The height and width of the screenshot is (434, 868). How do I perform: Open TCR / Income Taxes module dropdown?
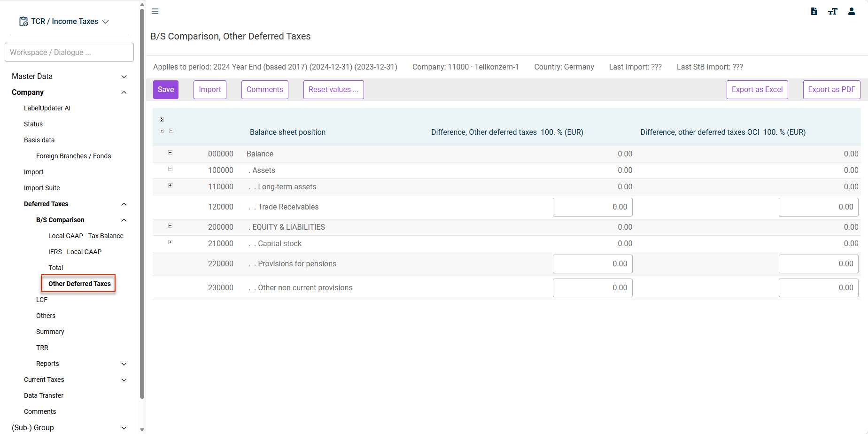[64, 22]
